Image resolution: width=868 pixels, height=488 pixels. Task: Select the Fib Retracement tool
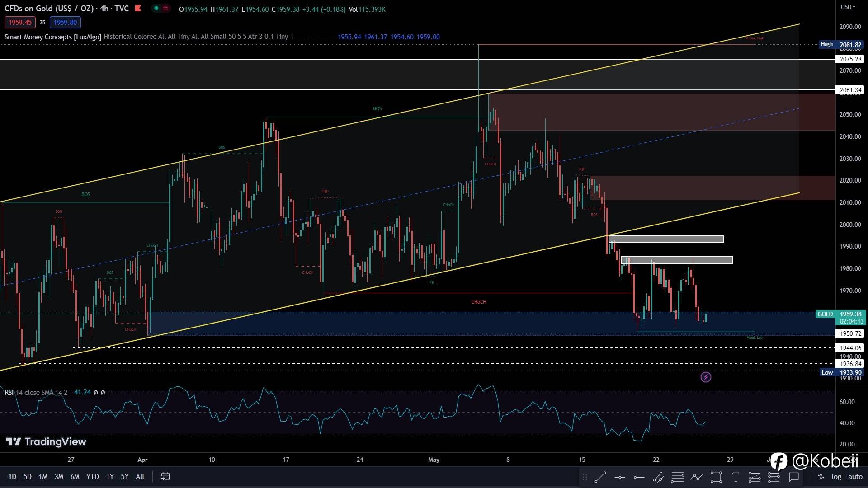(677, 477)
